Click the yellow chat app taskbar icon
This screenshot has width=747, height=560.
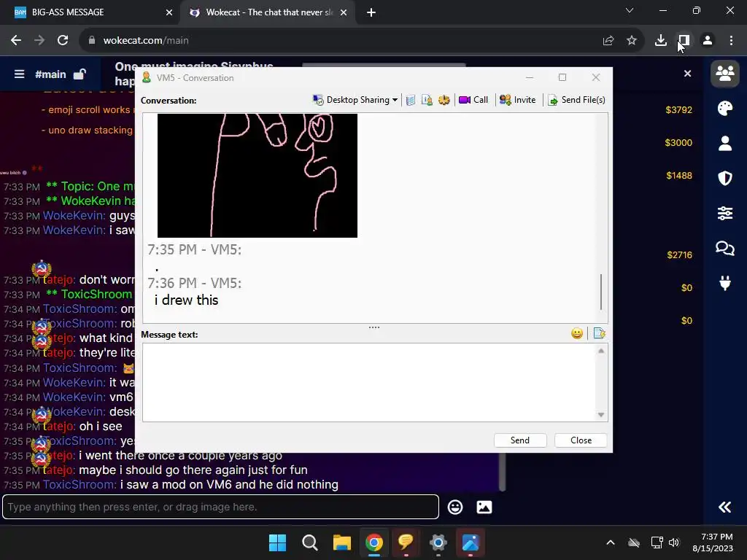[406, 542]
